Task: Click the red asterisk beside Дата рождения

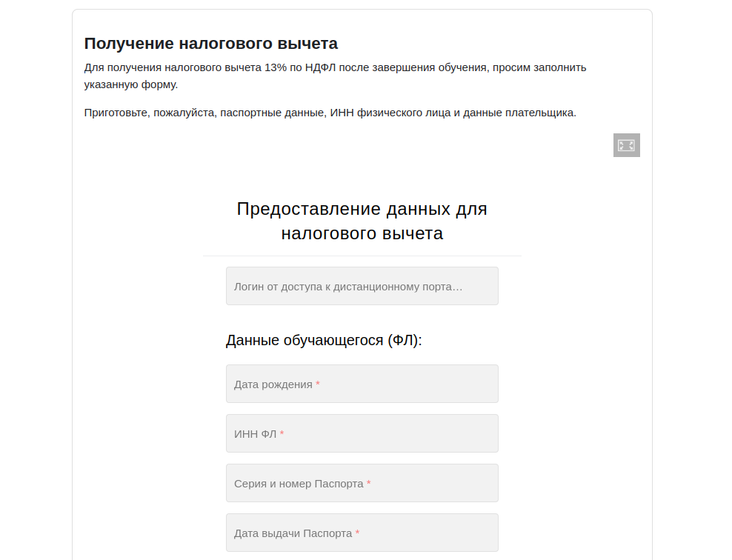Action: [x=318, y=384]
